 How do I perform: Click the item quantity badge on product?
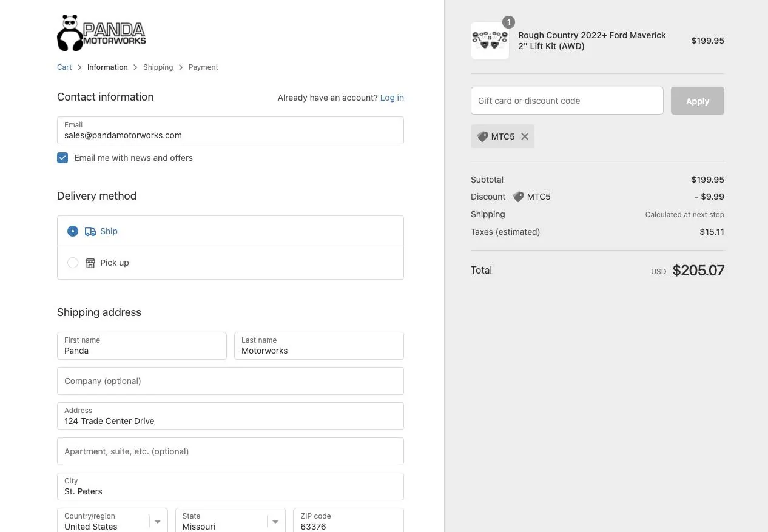(x=508, y=22)
